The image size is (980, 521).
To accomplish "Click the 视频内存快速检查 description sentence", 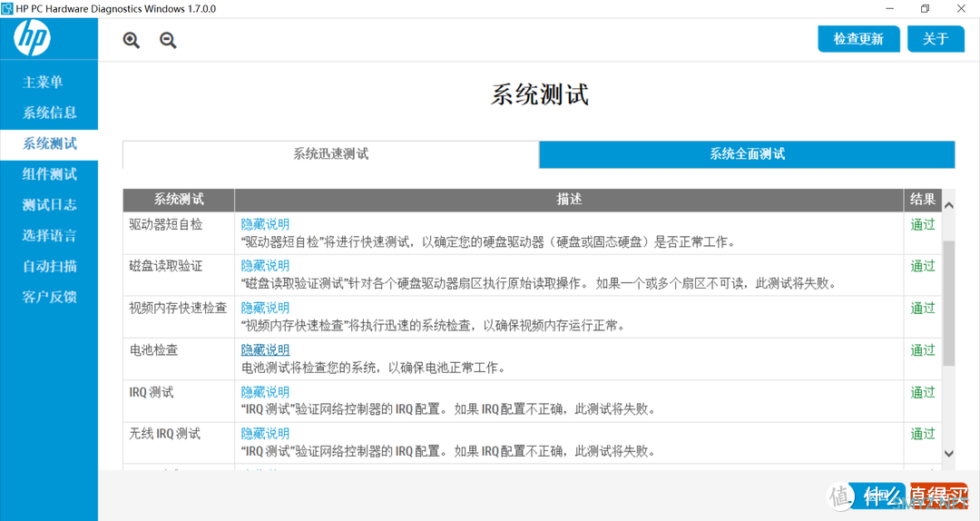I will 433,325.
